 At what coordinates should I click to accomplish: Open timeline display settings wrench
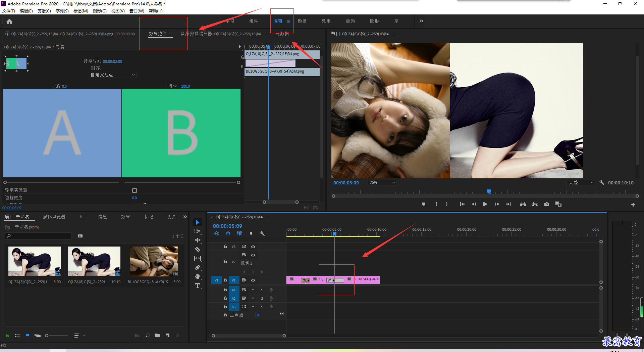click(262, 233)
